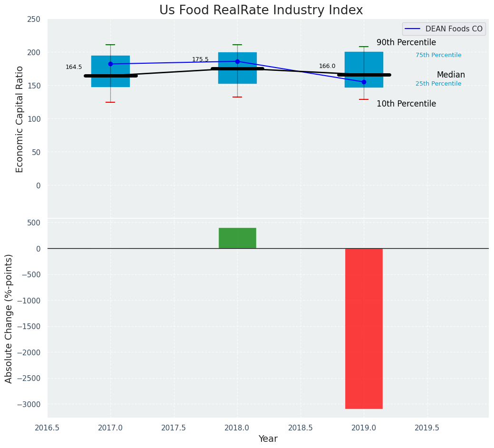Click the Year x-axis label
The width and height of the screenshot is (494, 448).
[x=268, y=439]
